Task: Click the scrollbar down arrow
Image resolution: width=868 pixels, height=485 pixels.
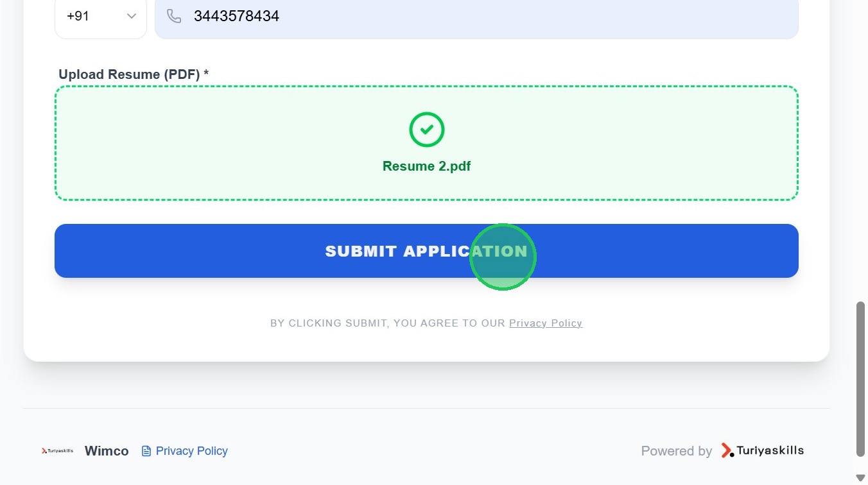Action: [860, 478]
